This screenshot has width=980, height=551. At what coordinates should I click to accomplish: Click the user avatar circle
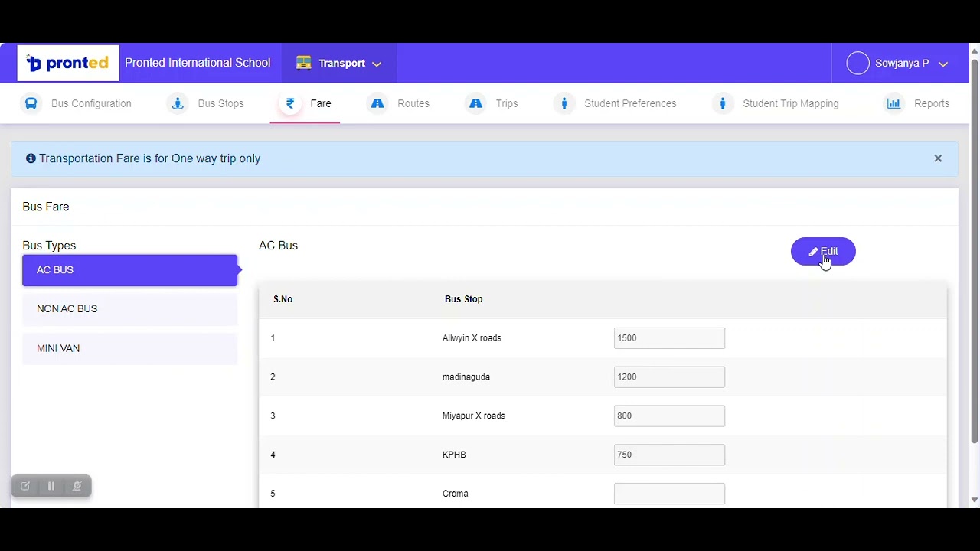(x=857, y=63)
